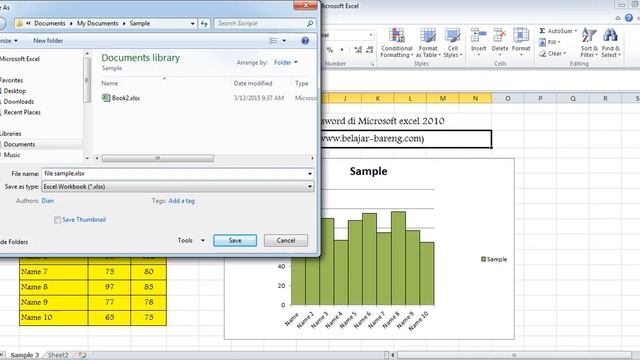640x360 pixels.
Task: Select Documents under Libraries
Action: point(19,144)
